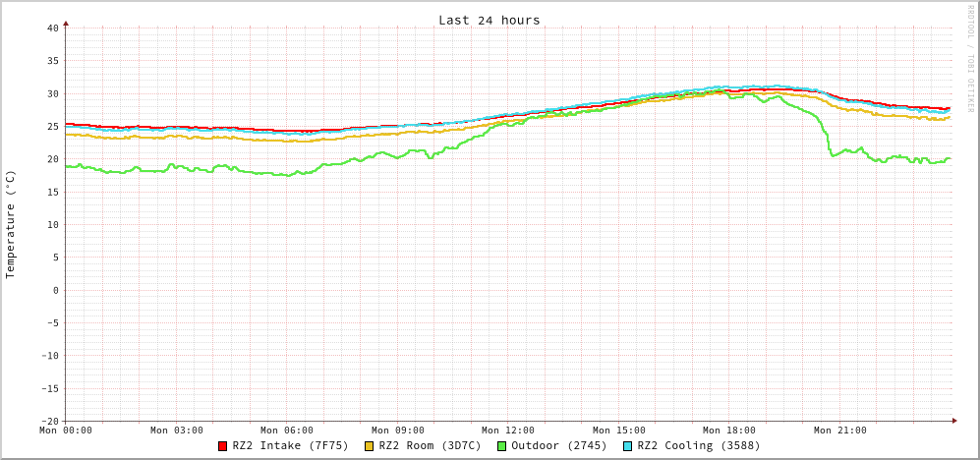980x460 pixels.
Task: Click the 'Mon 18:00' x-axis time label
Action: pos(729,431)
